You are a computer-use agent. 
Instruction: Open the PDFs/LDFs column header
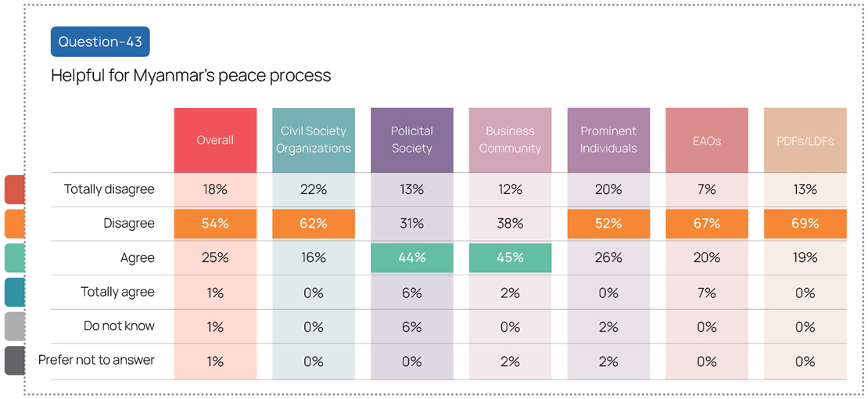coord(805,140)
